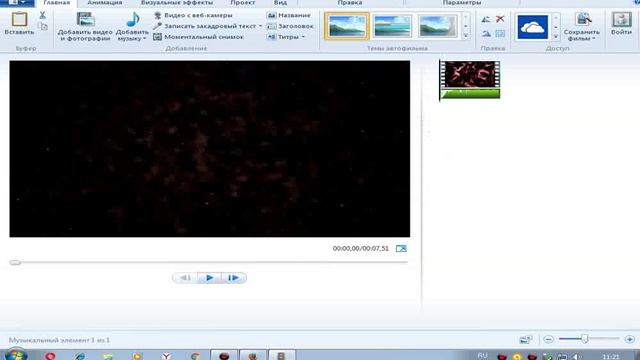The image size is (640, 360).
Task: Click the Вставить paste icon
Action: click(19, 19)
